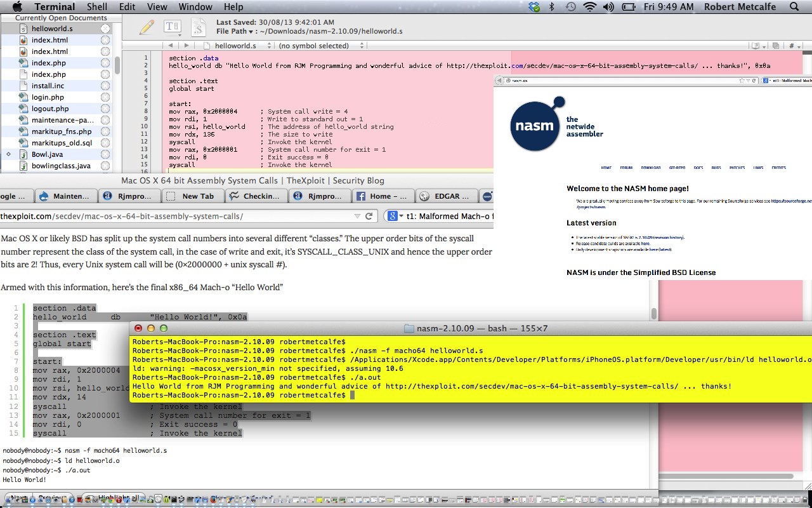Open Spotlight search magnifier

point(794,7)
